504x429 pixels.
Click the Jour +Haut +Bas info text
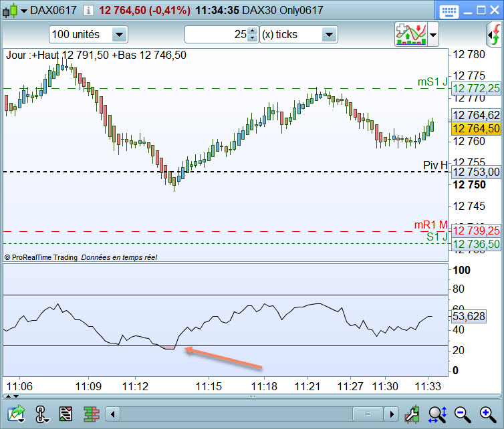coord(96,55)
